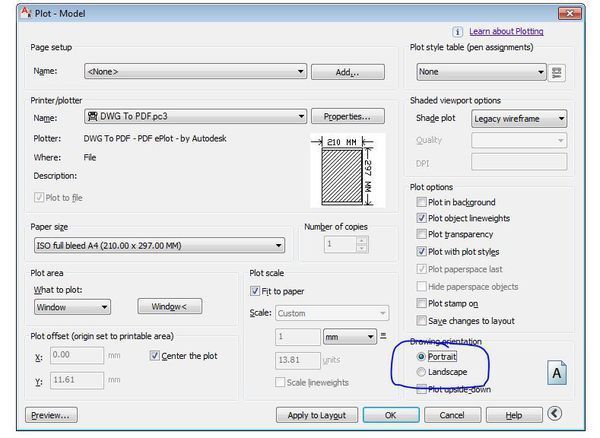Expand the What to plot dropdown
The image size is (600, 438).
(72, 307)
